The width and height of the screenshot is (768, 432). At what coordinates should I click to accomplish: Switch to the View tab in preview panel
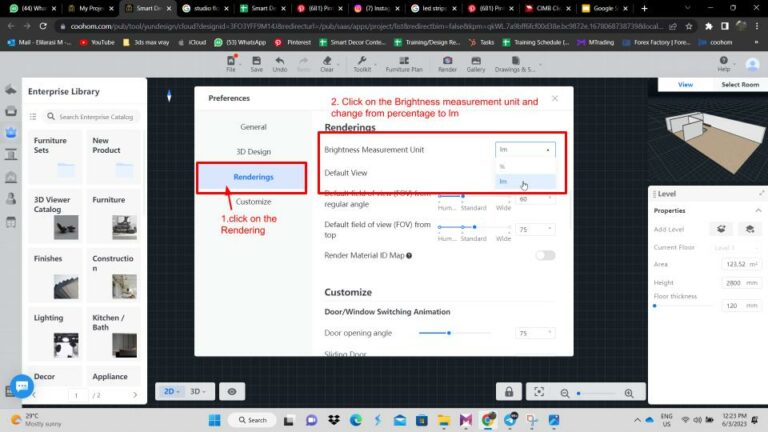point(685,85)
